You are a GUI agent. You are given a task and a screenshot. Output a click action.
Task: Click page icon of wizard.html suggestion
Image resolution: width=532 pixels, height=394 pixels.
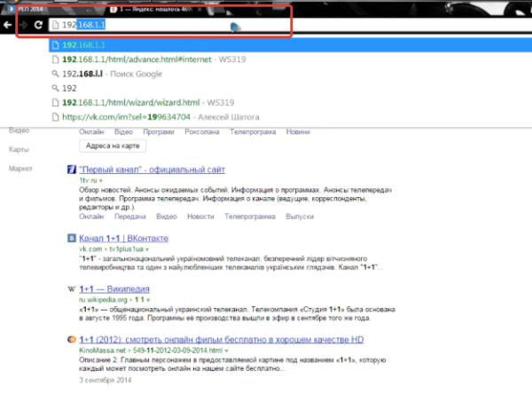(55, 103)
